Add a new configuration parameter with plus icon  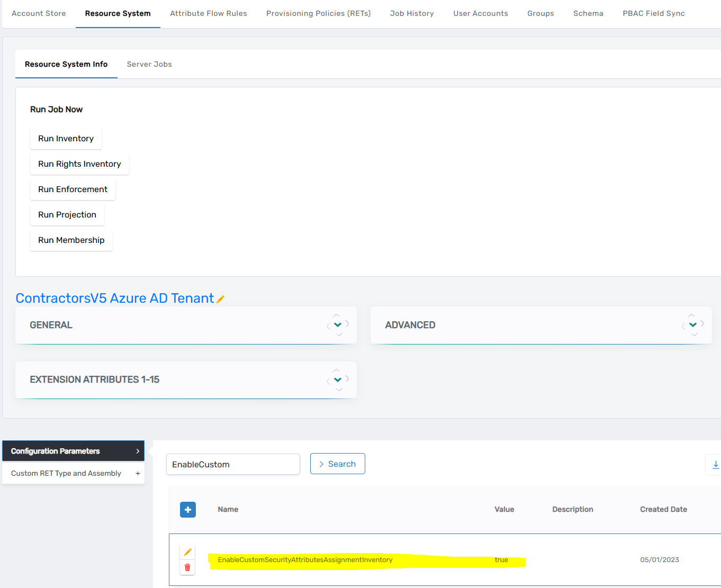tap(187, 509)
